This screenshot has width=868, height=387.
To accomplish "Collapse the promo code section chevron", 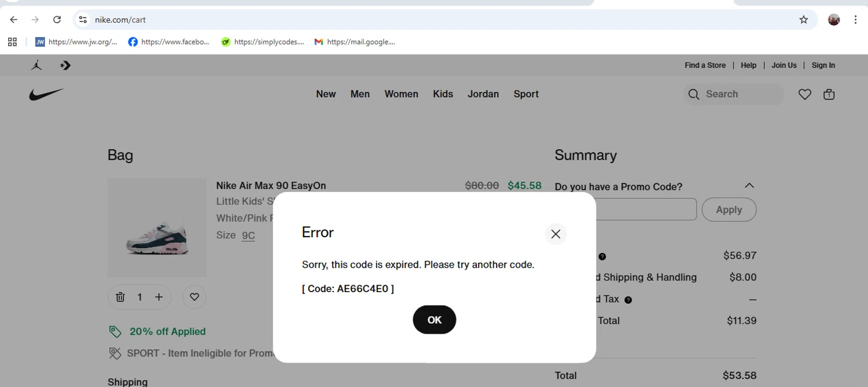I will click(x=749, y=186).
